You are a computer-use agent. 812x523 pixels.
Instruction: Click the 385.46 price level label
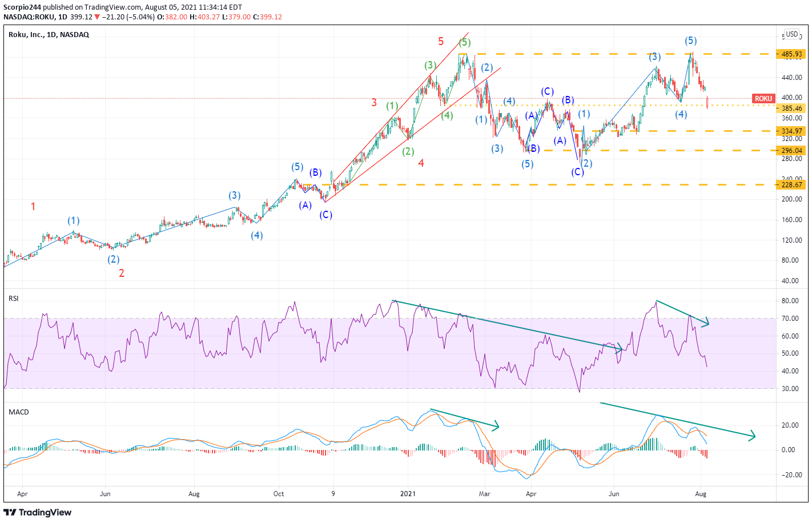click(791, 108)
